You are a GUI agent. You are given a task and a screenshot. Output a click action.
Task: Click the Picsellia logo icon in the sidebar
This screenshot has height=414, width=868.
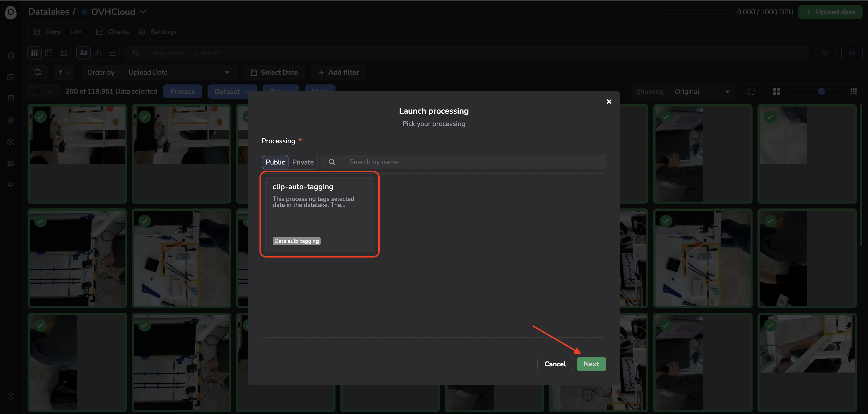(x=11, y=12)
